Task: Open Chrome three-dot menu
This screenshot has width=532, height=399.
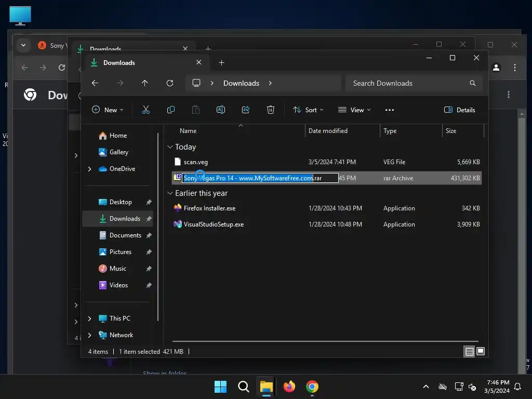Action: (515, 68)
